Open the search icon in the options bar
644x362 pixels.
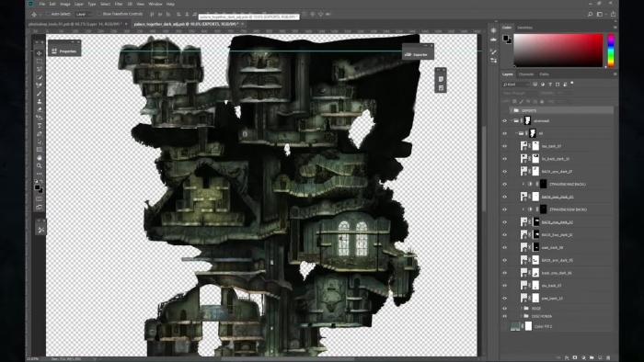tap(590, 14)
